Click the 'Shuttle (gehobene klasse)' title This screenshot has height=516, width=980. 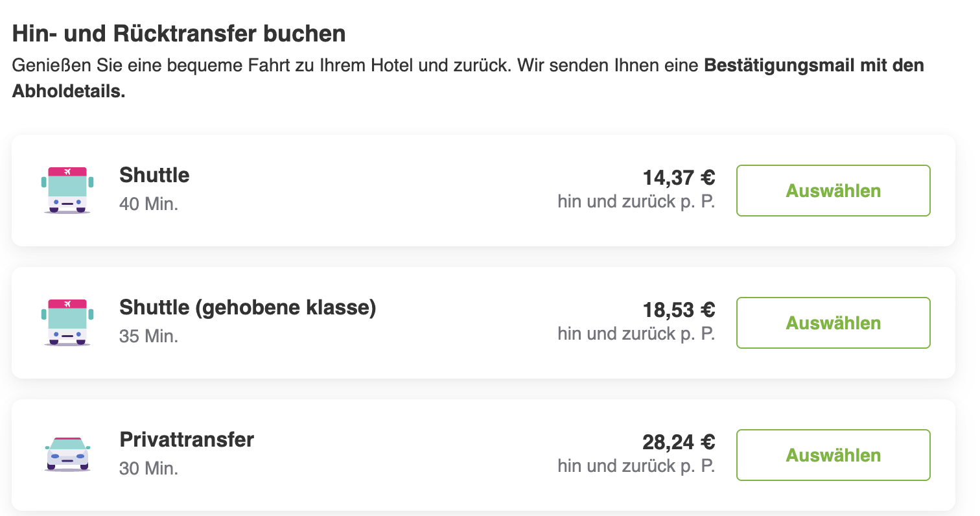(x=248, y=307)
